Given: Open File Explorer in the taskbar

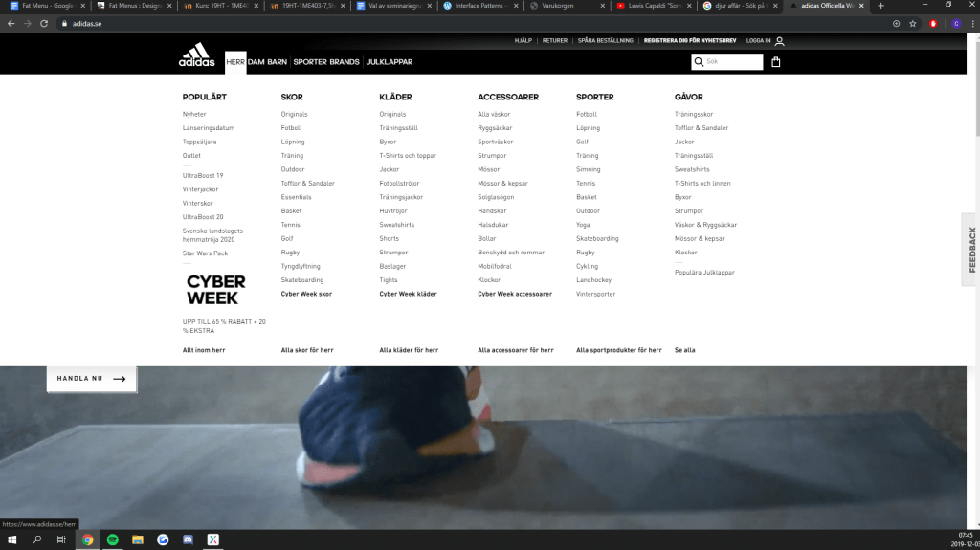Looking at the screenshot, I should click(137, 539).
